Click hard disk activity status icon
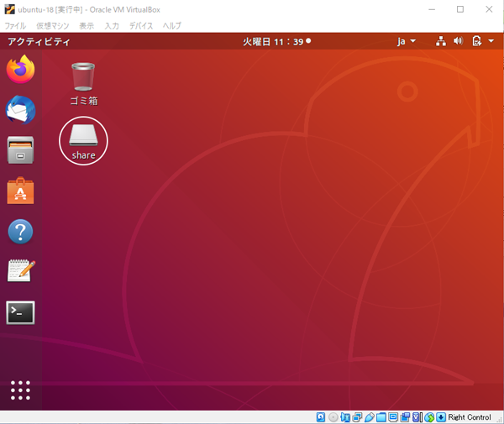Image resolution: width=504 pixels, height=424 pixels. click(x=321, y=417)
